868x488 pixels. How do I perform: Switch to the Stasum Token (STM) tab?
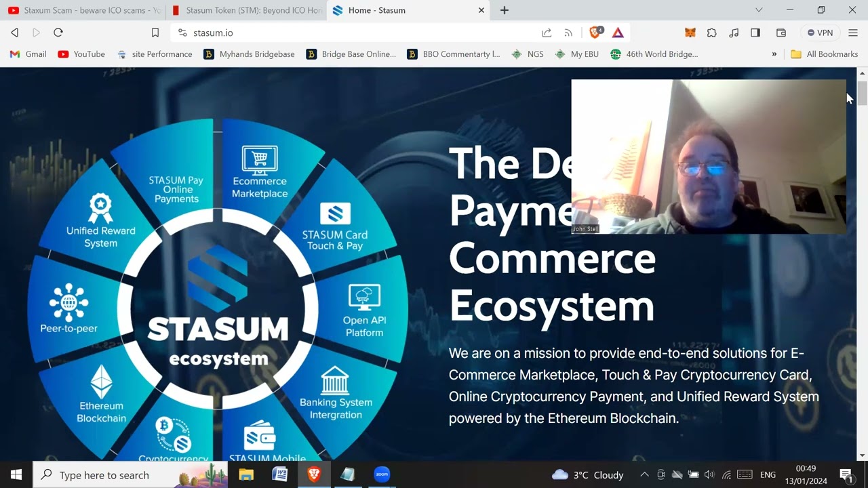click(x=246, y=10)
